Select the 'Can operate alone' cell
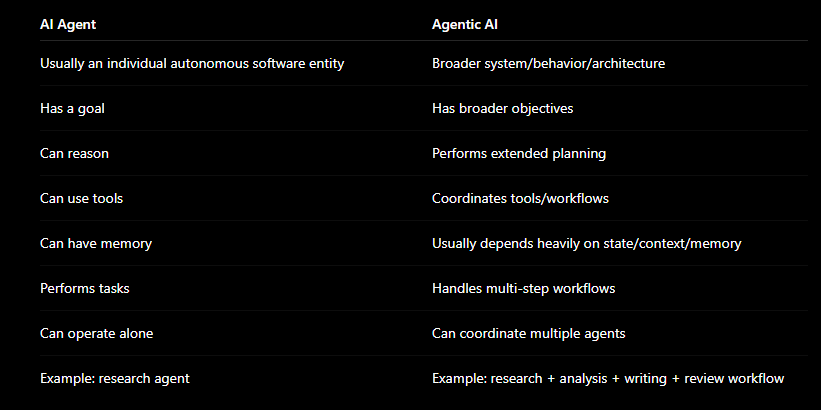 (x=97, y=334)
